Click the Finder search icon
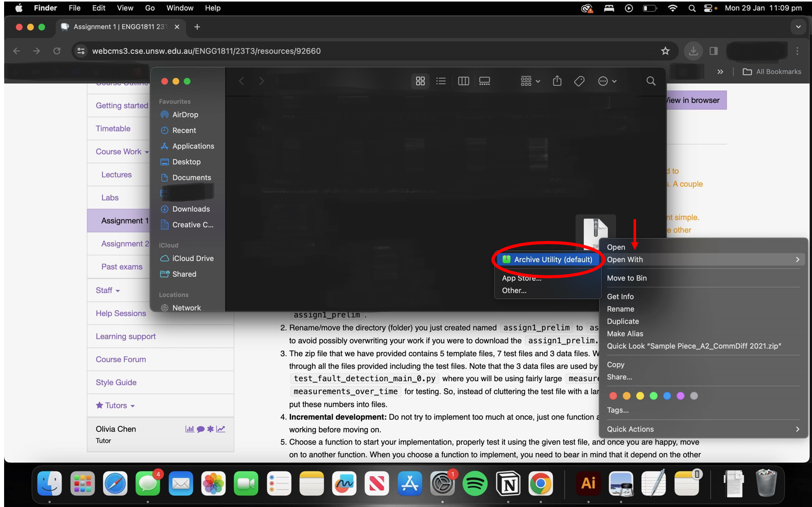 click(651, 81)
